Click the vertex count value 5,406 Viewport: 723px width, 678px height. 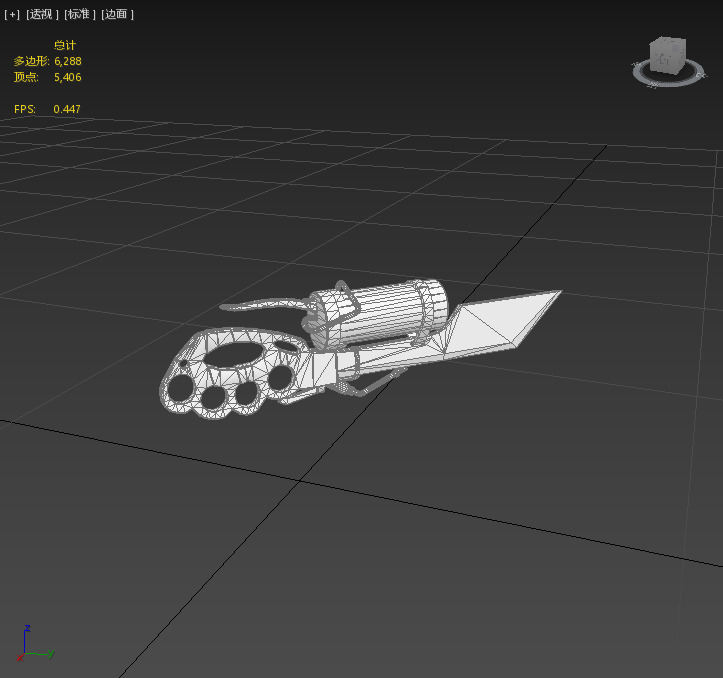point(68,77)
